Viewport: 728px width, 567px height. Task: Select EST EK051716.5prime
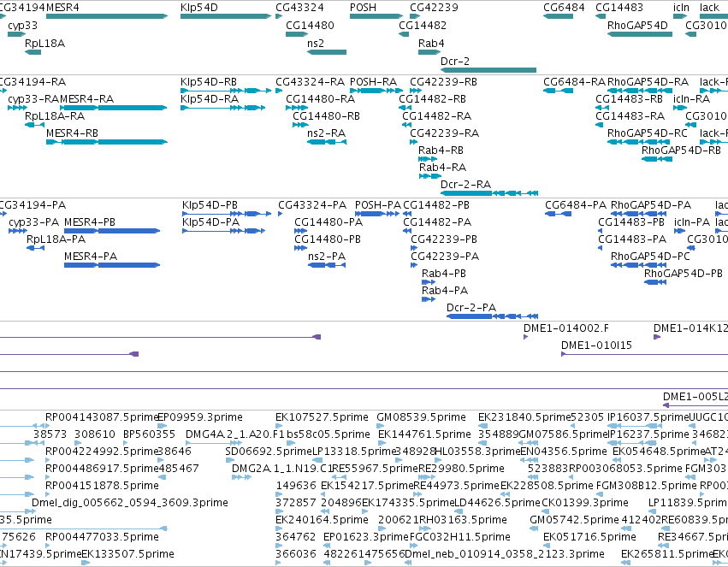pos(589,537)
